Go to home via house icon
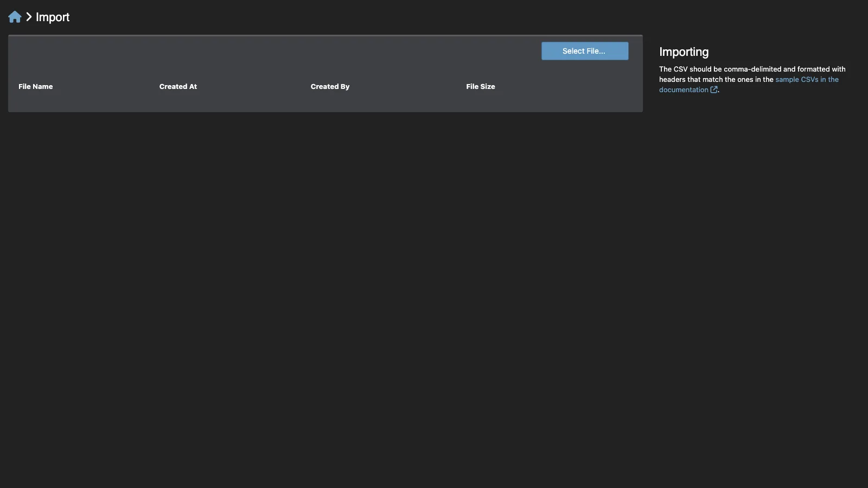Viewport: 868px width, 488px height. click(x=15, y=17)
